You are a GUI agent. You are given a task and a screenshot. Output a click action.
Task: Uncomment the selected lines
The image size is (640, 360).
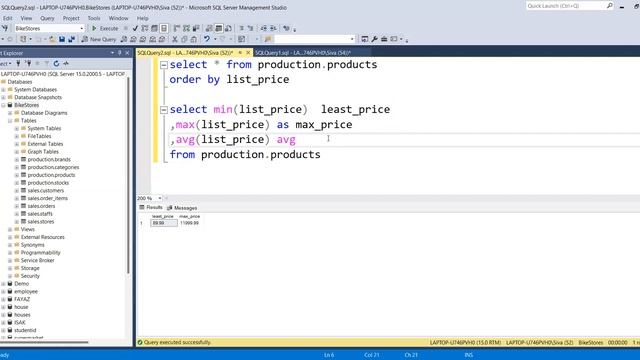coord(251,29)
